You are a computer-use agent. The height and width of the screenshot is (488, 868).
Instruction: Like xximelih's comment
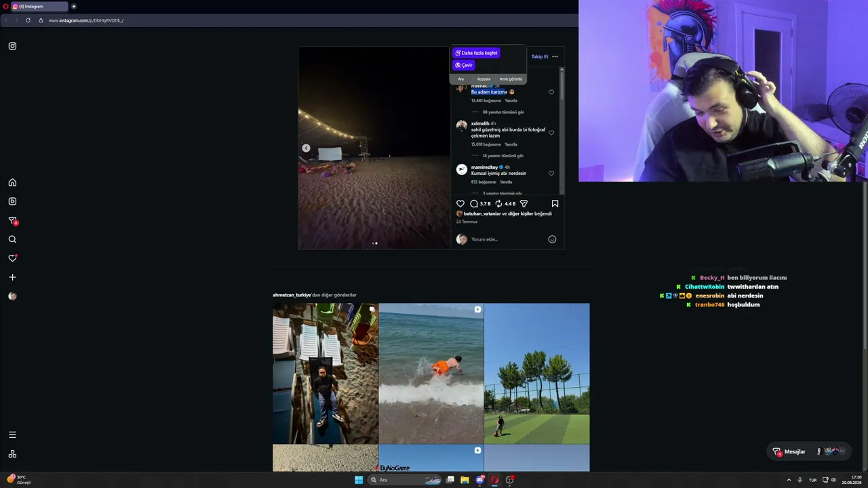pos(551,133)
